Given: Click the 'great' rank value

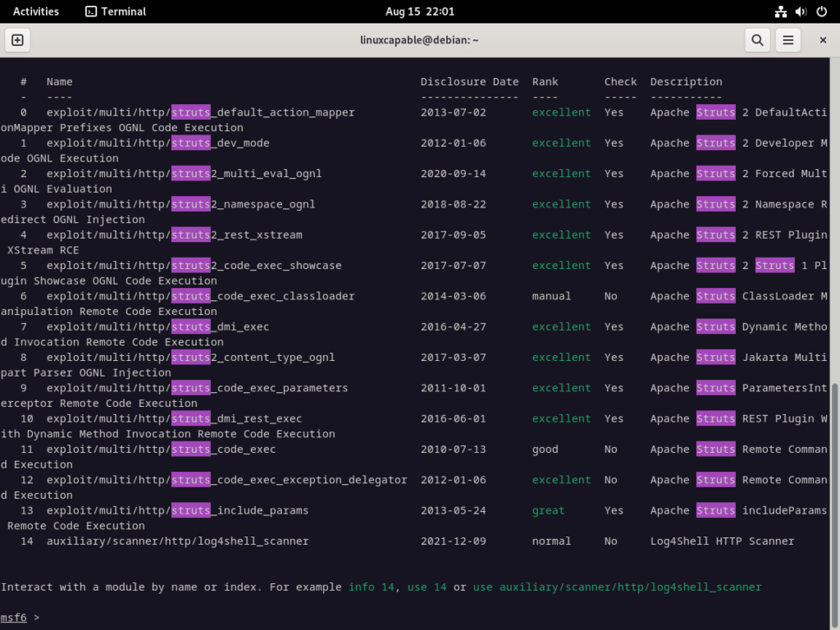Looking at the screenshot, I should click(x=548, y=510).
